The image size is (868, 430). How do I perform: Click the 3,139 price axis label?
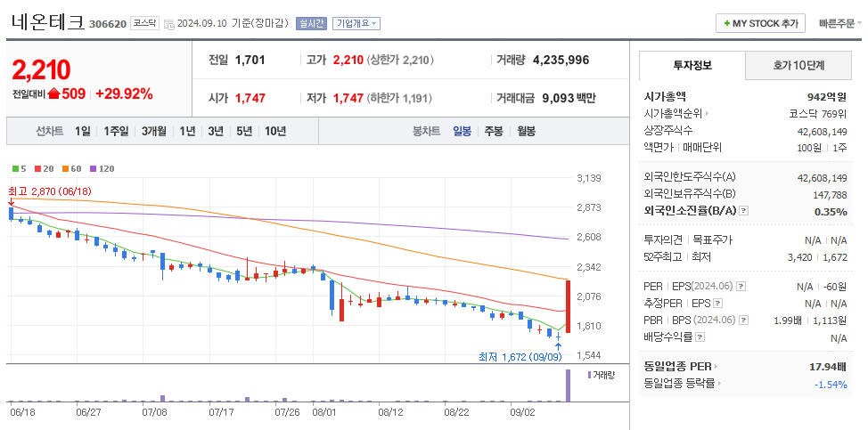(x=589, y=179)
